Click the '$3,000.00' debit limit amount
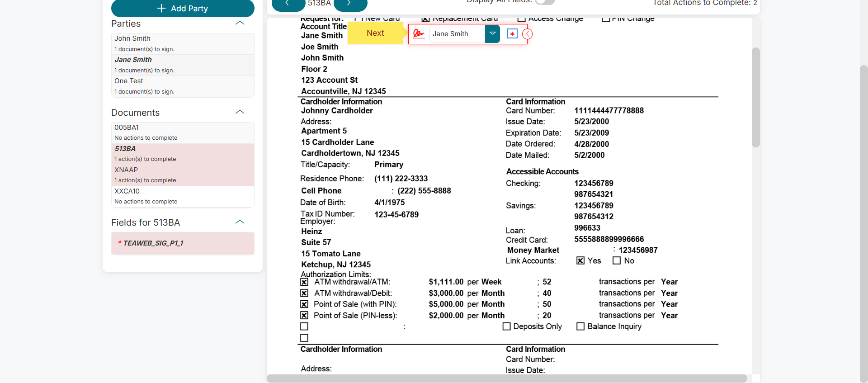868x383 pixels. coord(446,293)
